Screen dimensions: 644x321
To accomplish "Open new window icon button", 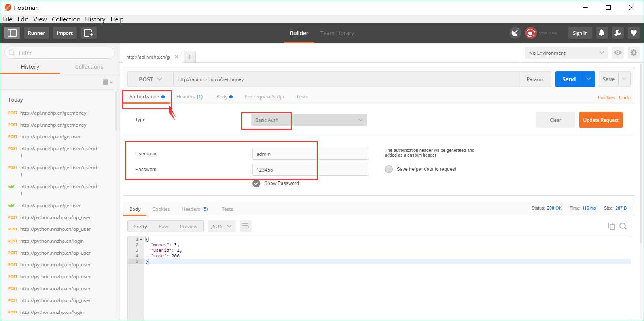I will coord(88,33).
